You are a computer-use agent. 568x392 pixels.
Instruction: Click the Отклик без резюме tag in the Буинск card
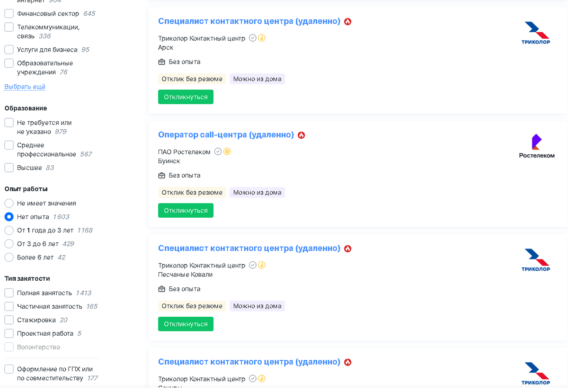192,193
